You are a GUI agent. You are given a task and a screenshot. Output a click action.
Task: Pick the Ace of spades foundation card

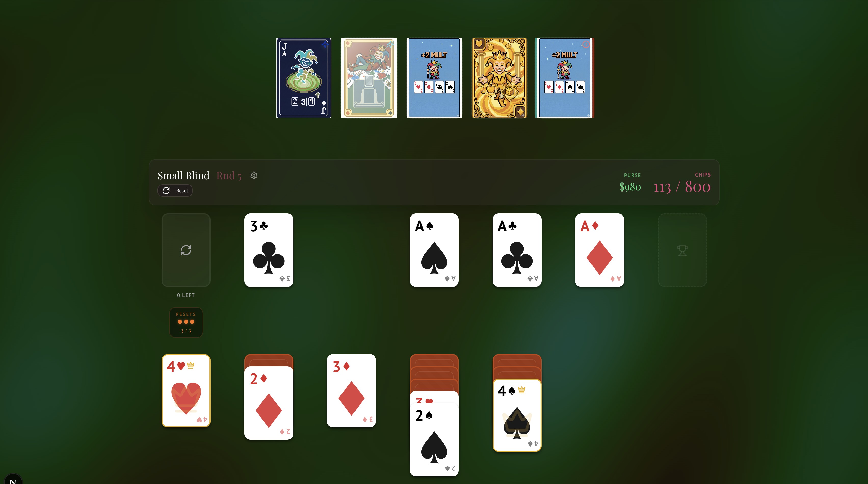(x=434, y=250)
